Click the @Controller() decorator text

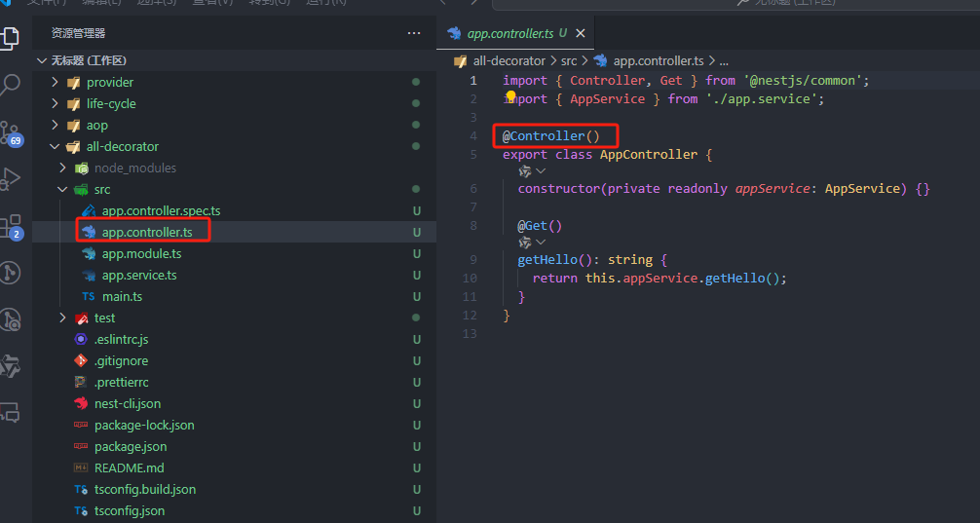coord(550,135)
